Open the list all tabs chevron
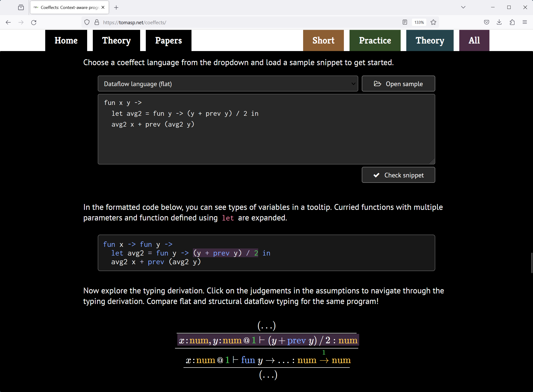 463,7
